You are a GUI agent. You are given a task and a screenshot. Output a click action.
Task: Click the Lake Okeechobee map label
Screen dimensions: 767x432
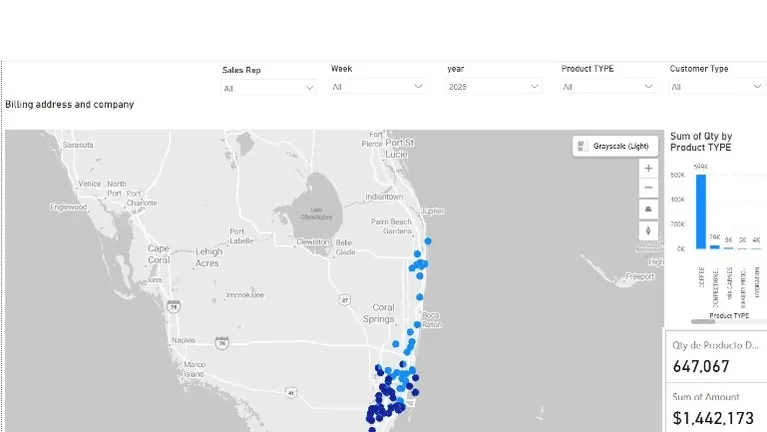pos(316,213)
